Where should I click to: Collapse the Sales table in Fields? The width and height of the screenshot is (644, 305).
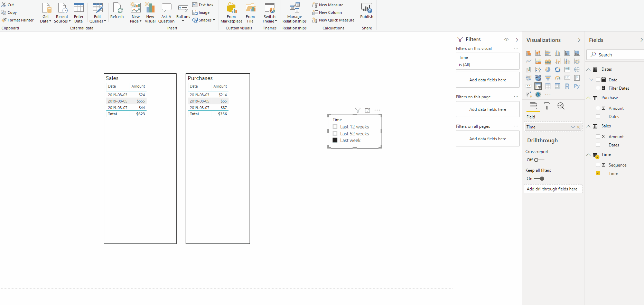(x=588, y=126)
